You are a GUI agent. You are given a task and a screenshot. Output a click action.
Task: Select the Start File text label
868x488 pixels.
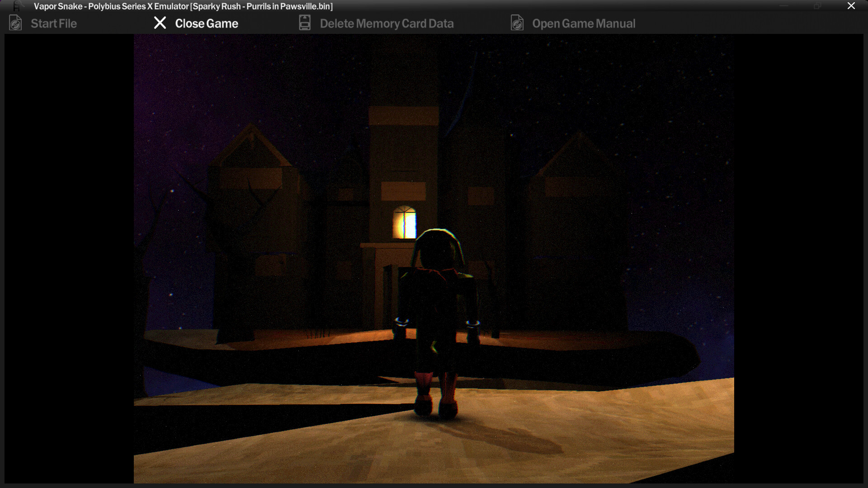(54, 23)
